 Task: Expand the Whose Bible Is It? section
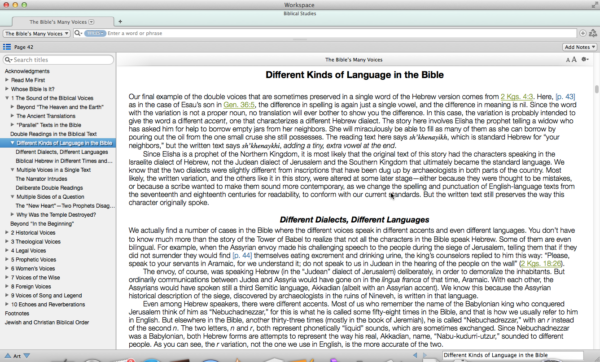click(x=7, y=89)
